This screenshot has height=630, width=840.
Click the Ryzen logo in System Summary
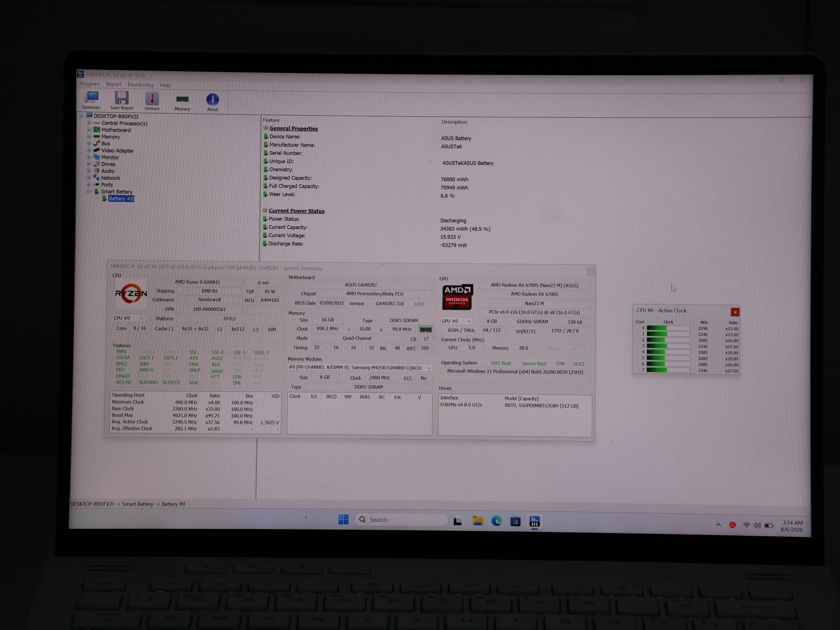tap(131, 293)
